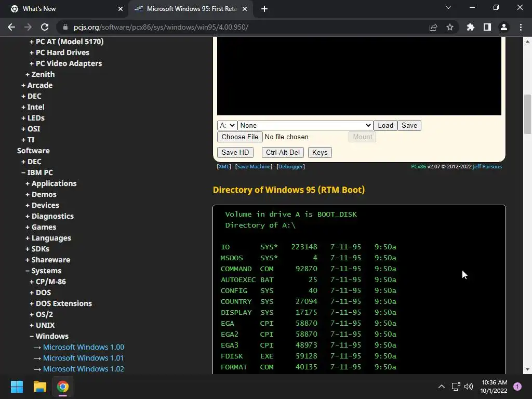Click Chrome icon in taskbar
Screen dimensions: 532x399
point(63,387)
